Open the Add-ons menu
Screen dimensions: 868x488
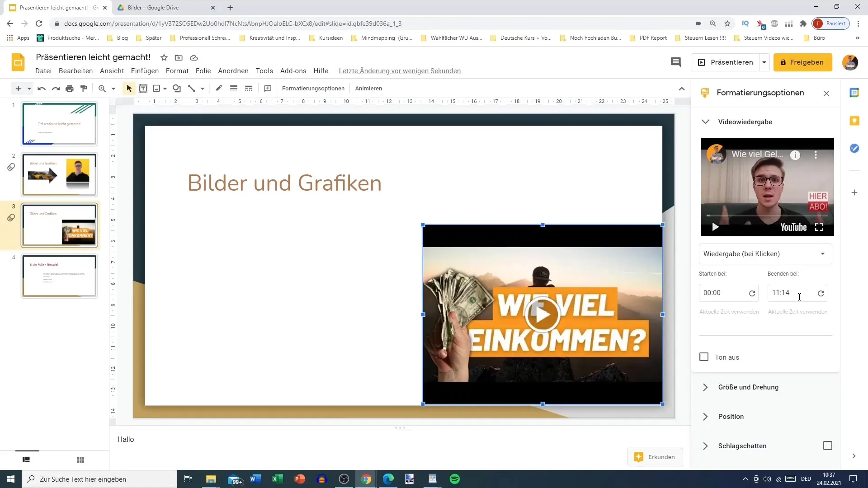pos(293,71)
